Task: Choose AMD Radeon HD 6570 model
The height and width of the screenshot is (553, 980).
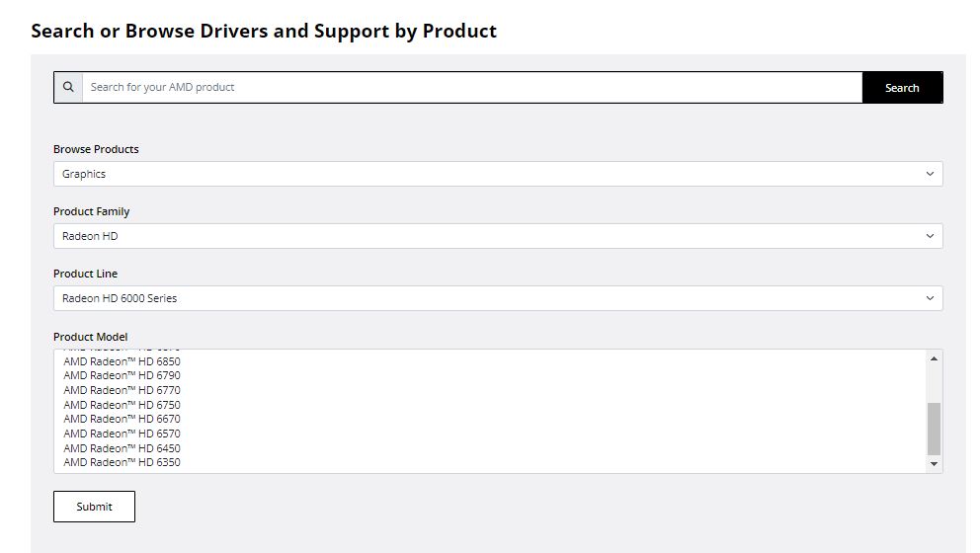Action: pyautogui.click(x=122, y=434)
